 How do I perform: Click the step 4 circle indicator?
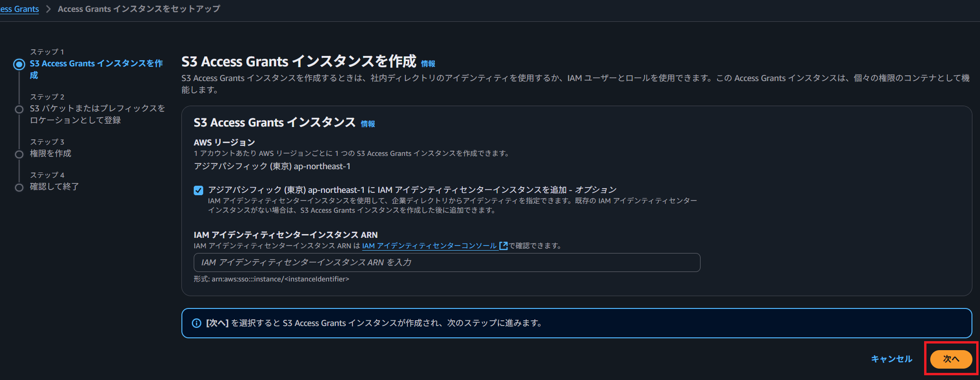click(19, 188)
